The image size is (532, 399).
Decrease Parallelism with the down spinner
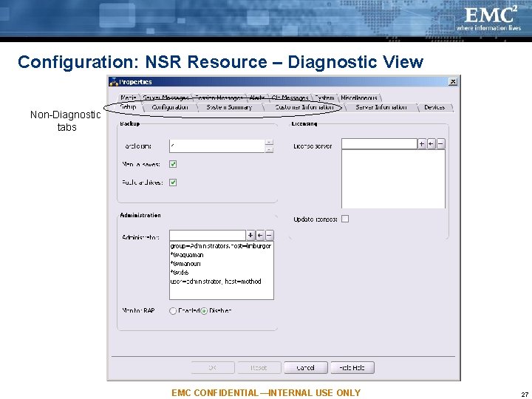point(269,149)
